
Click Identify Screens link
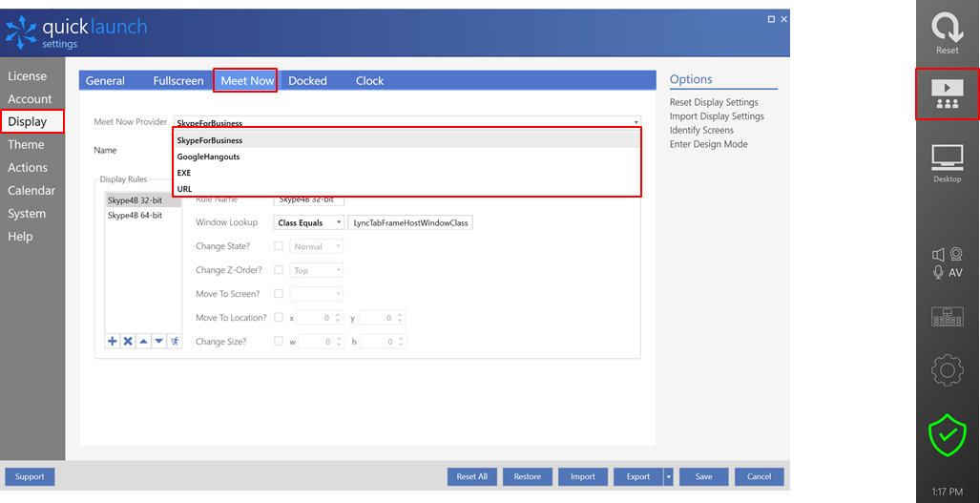tap(702, 130)
